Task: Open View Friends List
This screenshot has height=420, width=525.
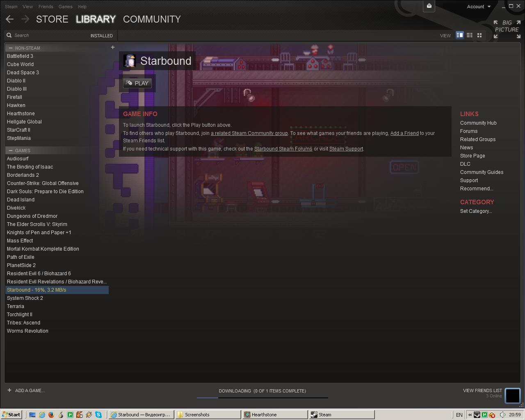Action: click(x=482, y=390)
